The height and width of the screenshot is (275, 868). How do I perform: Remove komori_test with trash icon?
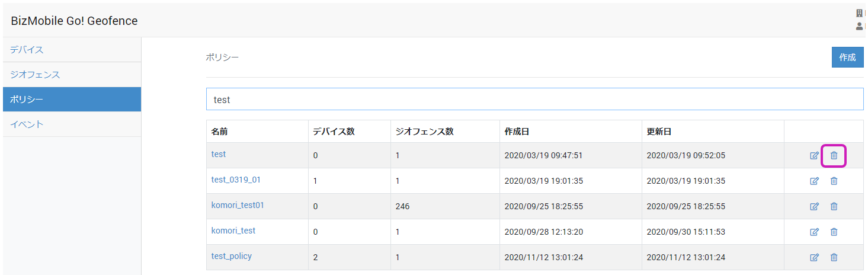[834, 232]
